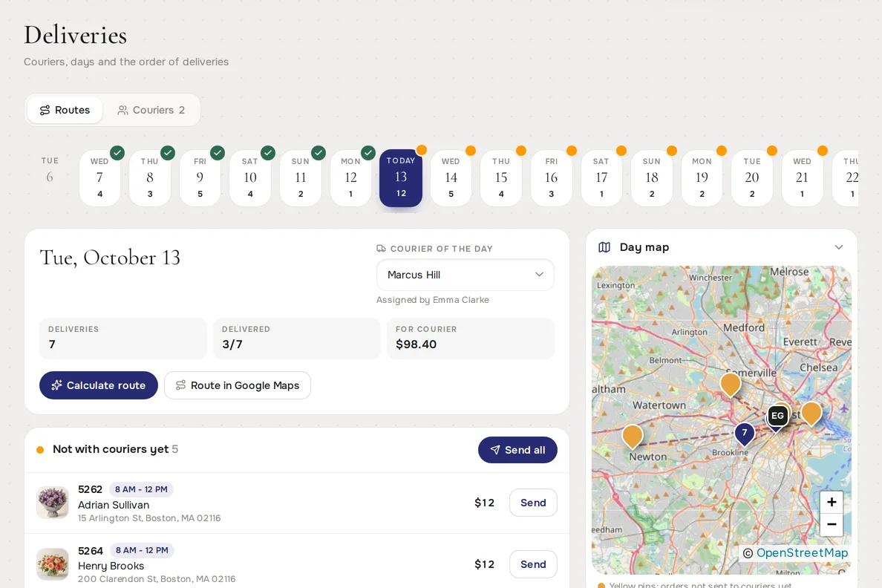The image size is (882, 588).
Task: Pick Saturday 10 day card
Action: coord(250,177)
